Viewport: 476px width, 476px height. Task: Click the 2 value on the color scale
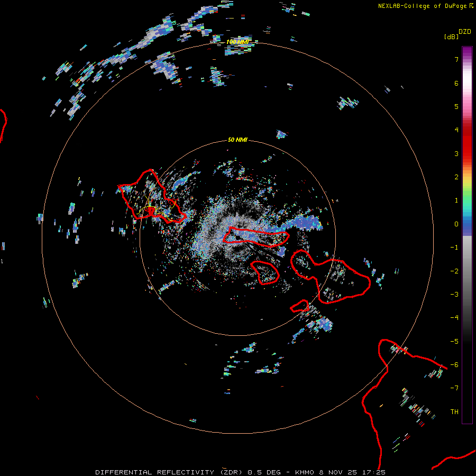[456, 177]
